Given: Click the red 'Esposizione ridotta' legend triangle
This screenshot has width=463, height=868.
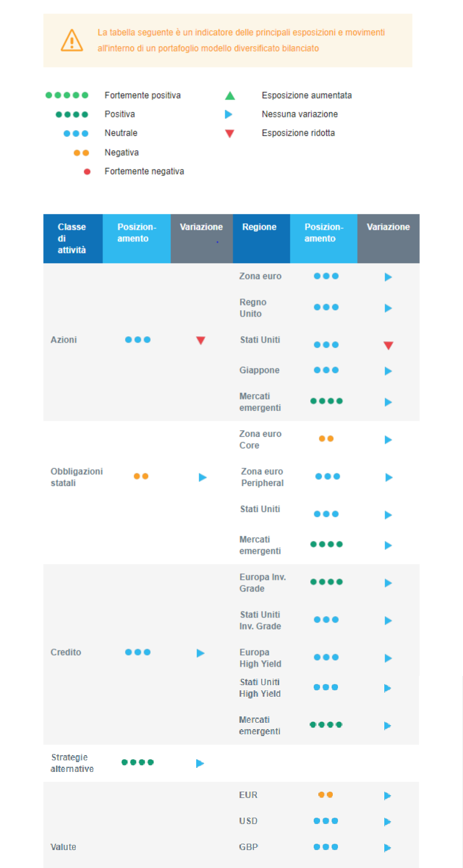Looking at the screenshot, I should coord(230,134).
